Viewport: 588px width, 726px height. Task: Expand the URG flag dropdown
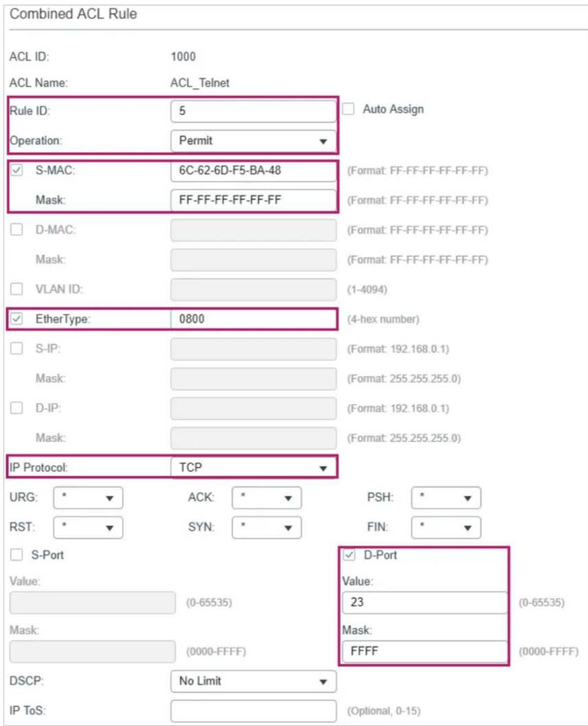88,498
